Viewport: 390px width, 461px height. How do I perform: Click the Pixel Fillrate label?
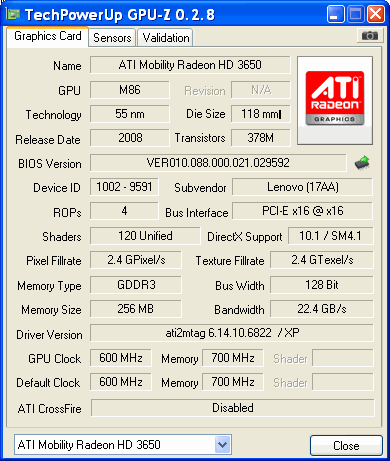click(54, 261)
